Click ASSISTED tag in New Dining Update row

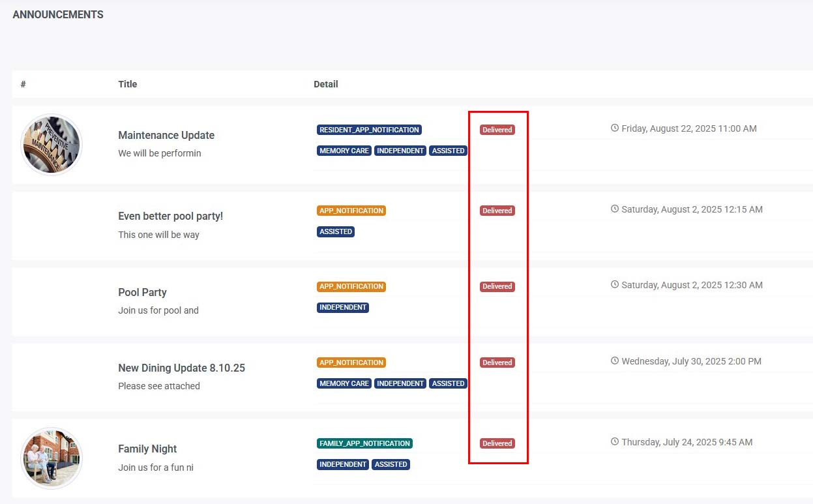[x=449, y=383]
